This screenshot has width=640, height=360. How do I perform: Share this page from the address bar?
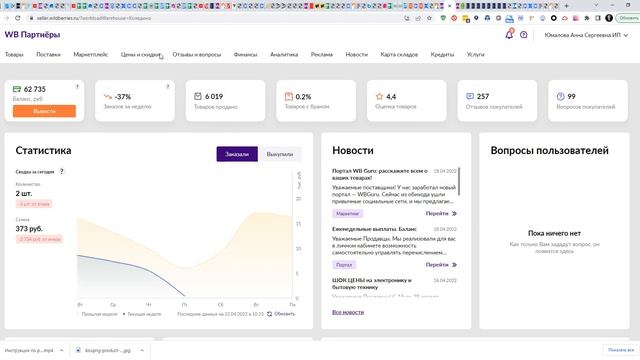pos(418,18)
